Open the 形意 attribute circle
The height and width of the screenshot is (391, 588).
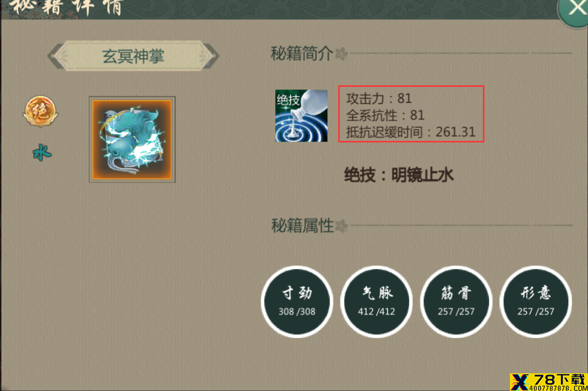[535, 302]
